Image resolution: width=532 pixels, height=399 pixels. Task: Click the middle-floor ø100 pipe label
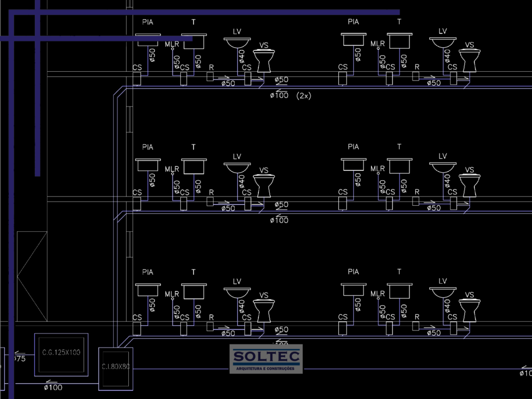click(280, 220)
